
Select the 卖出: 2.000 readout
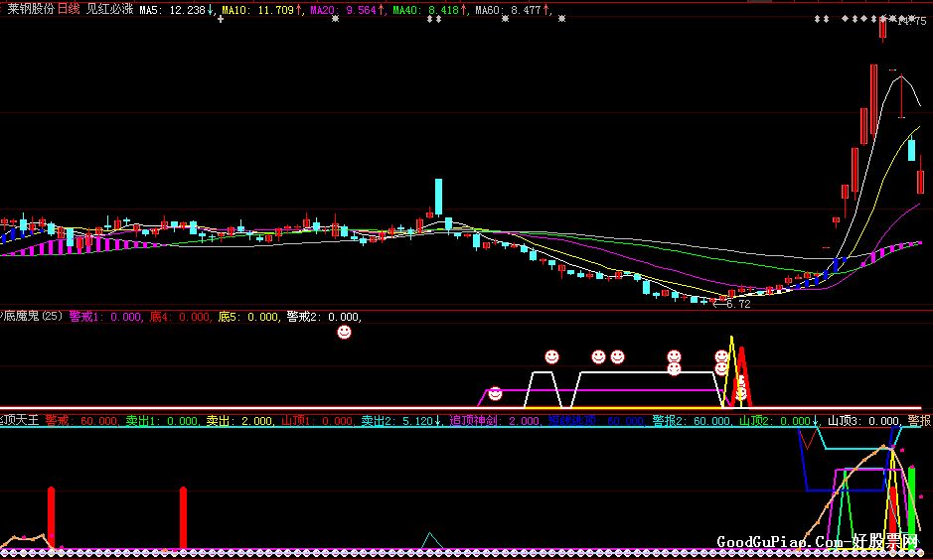click(239, 421)
